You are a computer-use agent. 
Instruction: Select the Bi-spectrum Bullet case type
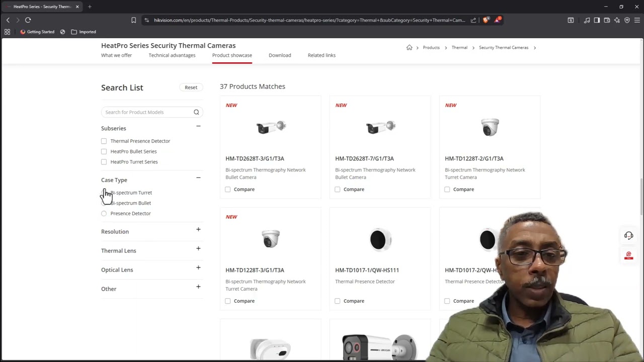point(104,203)
